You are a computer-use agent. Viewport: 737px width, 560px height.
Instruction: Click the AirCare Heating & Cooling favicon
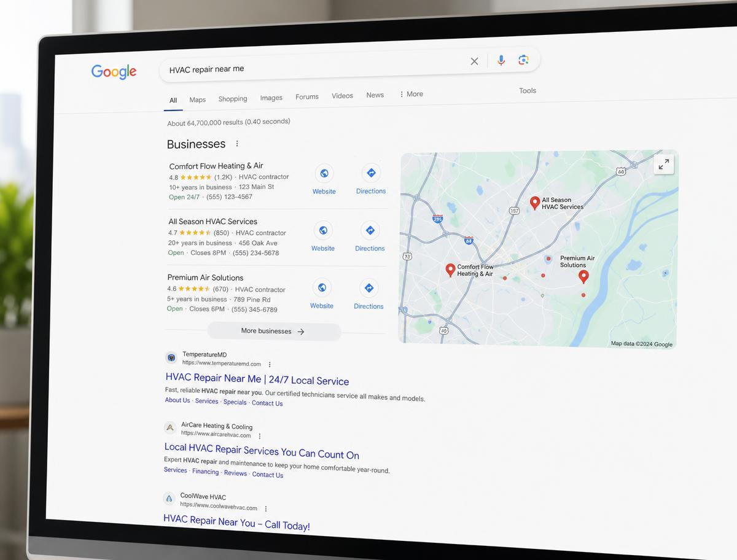click(170, 427)
